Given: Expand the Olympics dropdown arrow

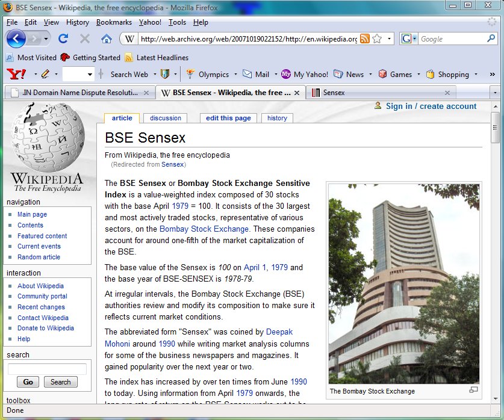Looking at the screenshot, I should click(x=235, y=74).
